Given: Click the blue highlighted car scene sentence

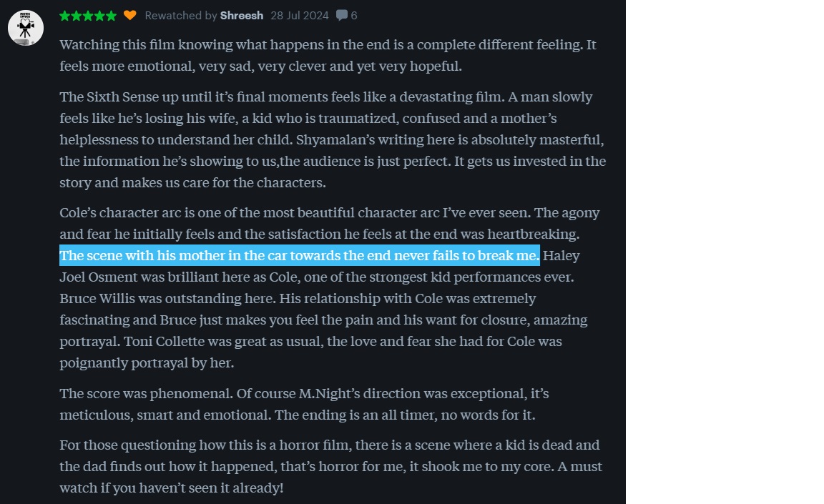Looking at the screenshot, I should point(299,255).
